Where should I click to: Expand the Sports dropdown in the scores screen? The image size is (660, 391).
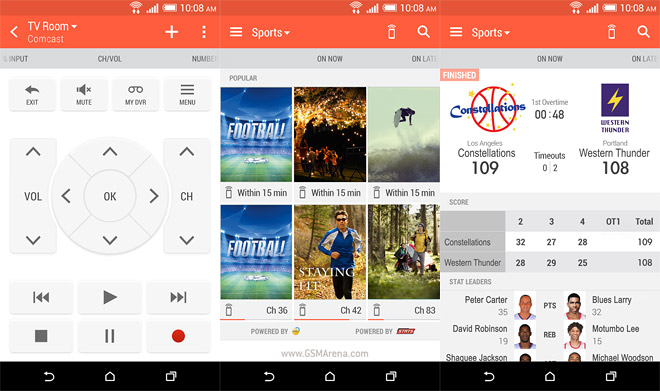pyautogui.click(x=490, y=32)
